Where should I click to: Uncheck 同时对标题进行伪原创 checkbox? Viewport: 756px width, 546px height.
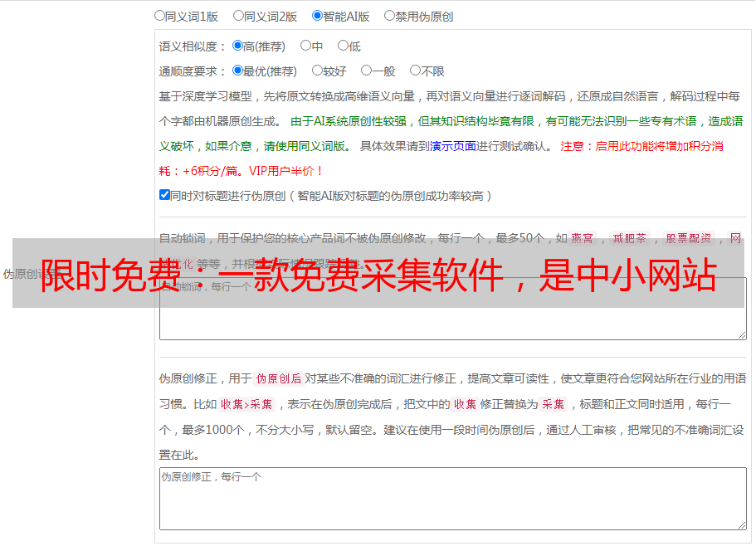pyautogui.click(x=164, y=195)
